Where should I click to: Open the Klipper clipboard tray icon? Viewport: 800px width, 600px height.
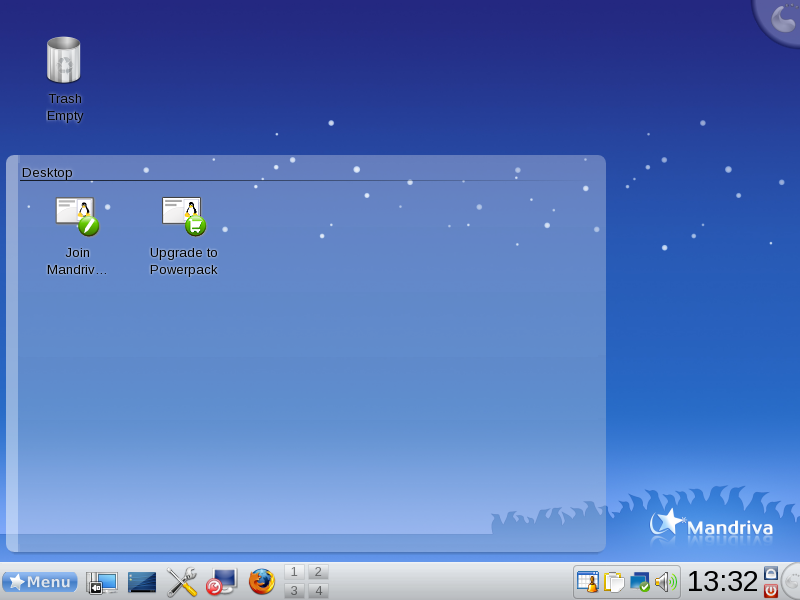pyautogui.click(x=614, y=582)
